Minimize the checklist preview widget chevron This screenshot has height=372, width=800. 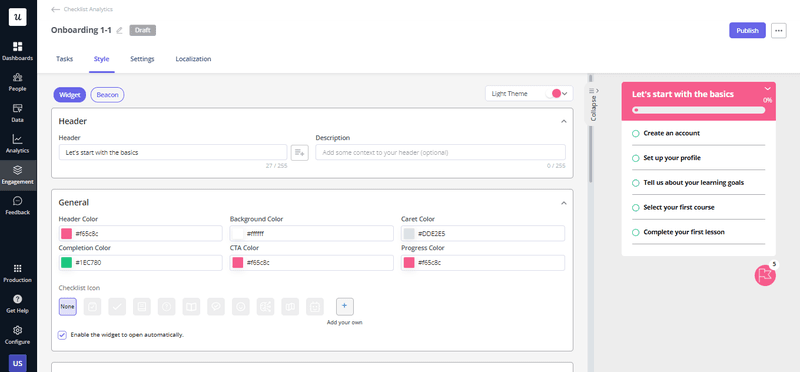[x=767, y=88]
